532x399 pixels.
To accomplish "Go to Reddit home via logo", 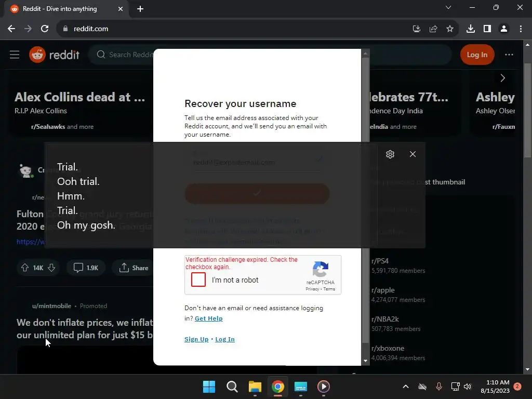I will (x=54, y=55).
